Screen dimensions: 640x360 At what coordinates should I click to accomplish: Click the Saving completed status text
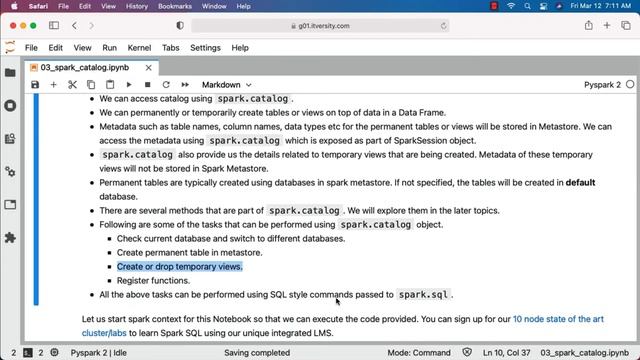tap(257, 353)
